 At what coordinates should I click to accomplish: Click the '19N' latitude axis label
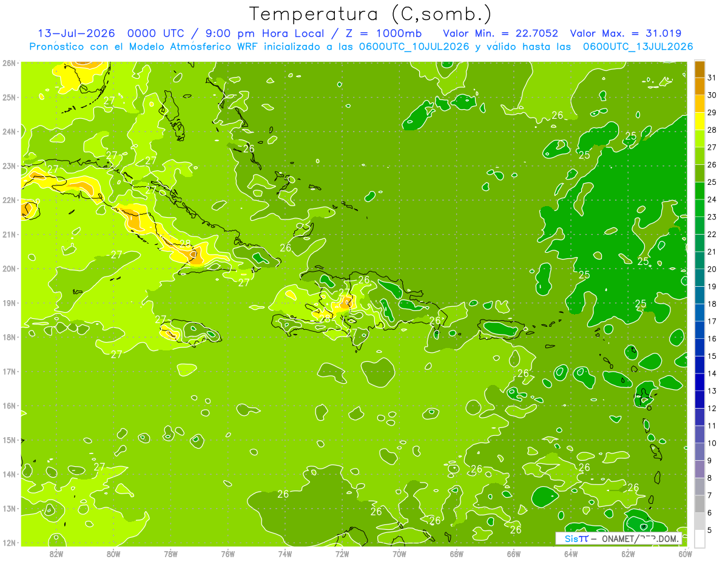coord(8,303)
